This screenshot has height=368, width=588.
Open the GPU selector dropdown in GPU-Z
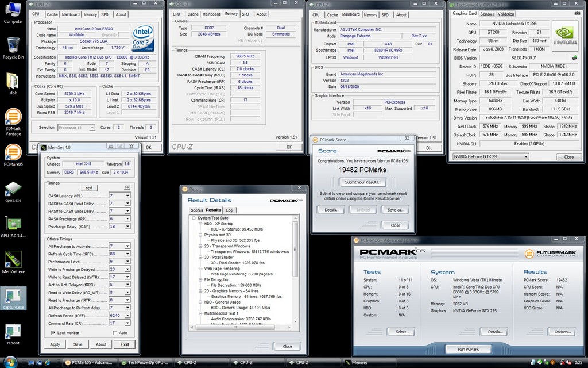pos(526,156)
